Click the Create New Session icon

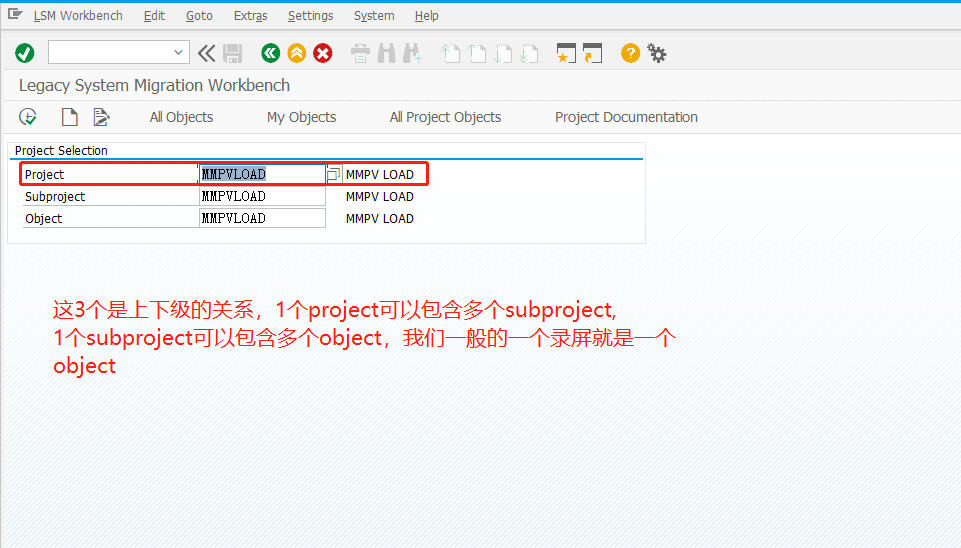566,53
